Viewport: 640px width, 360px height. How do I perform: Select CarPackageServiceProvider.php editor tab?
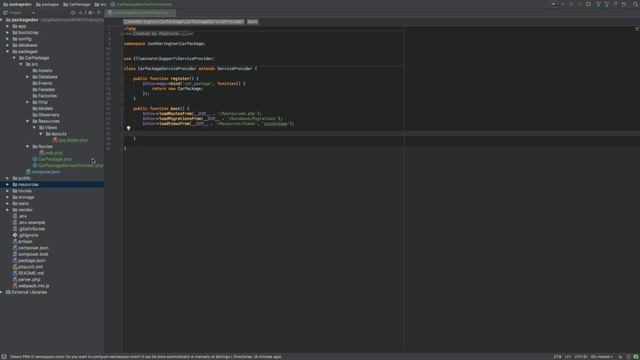pyautogui.click(x=140, y=13)
